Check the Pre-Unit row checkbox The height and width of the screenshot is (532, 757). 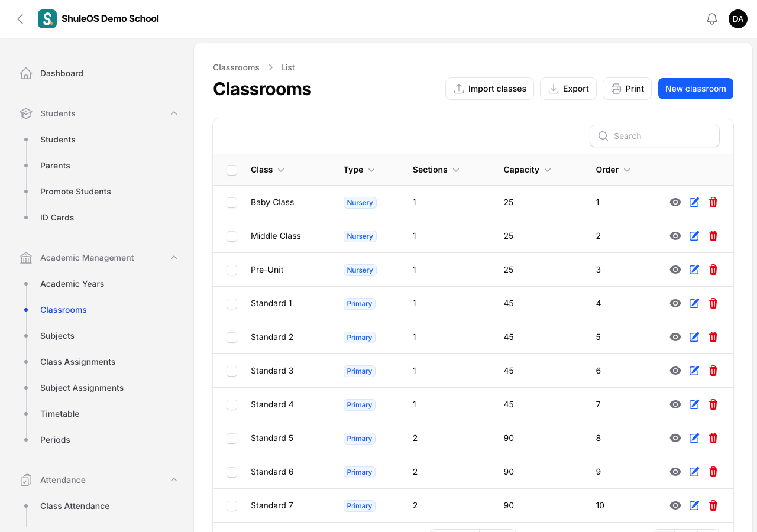232,270
